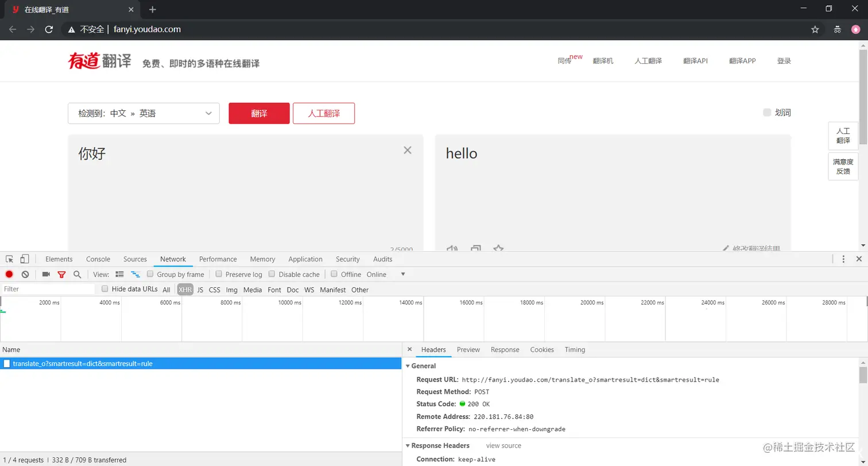Toggle the DevTools device toolbar icon
The height and width of the screenshot is (466, 868).
click(25, 259)
